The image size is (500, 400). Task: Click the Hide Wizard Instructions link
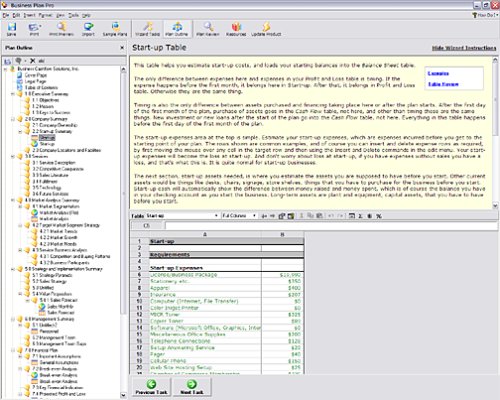[x=464, y=48]
